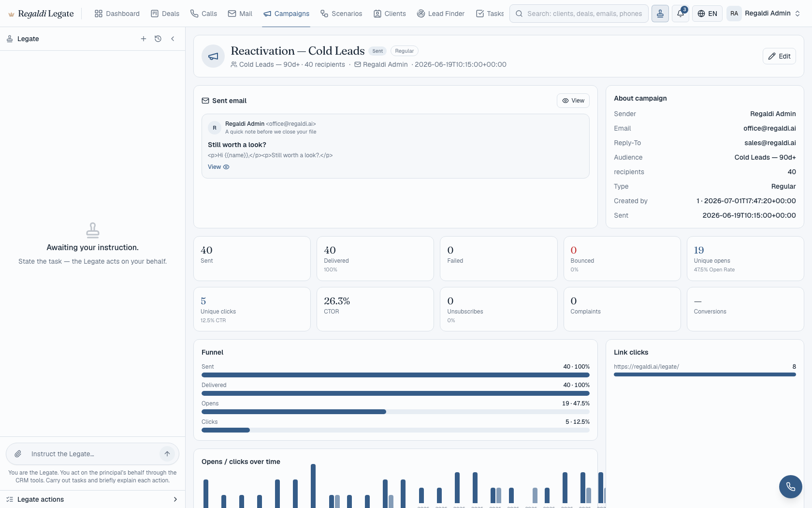Click the link clicks progress bar
This screenshot has width=812, height=508.
705,374
